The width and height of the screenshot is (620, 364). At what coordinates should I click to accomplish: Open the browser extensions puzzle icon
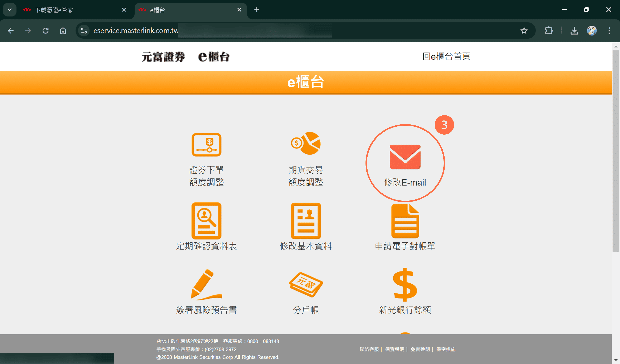tap(549, 31)
